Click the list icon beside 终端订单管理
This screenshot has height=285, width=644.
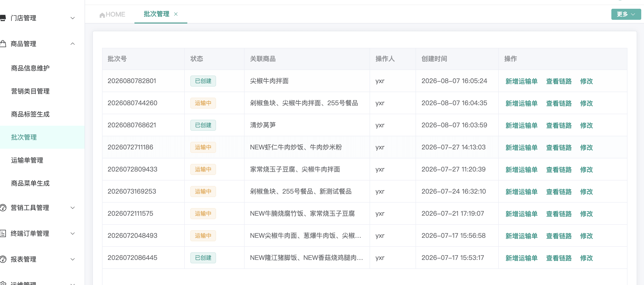(3, 233)
